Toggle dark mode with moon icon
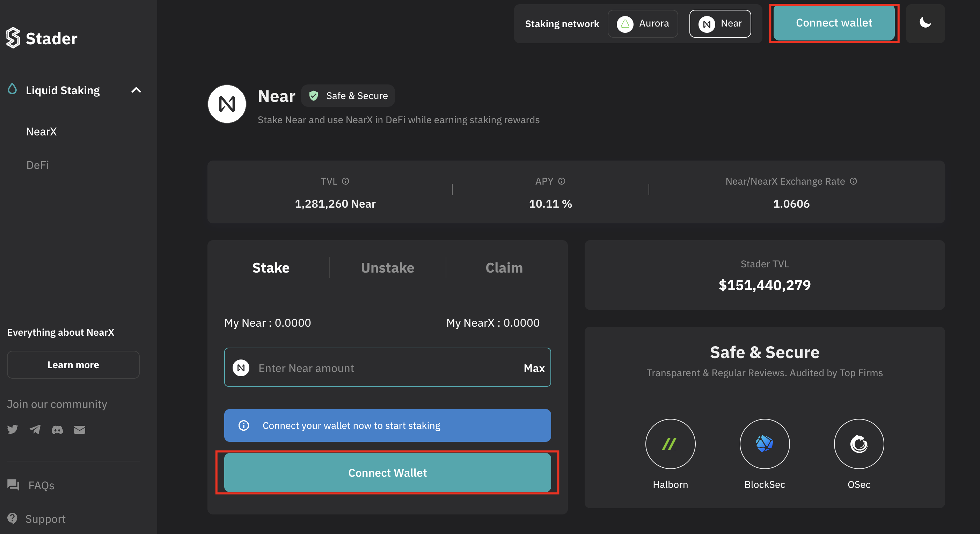Image resolution: width=980 pixels, height=534 pixels. click(x=925, y=23)
